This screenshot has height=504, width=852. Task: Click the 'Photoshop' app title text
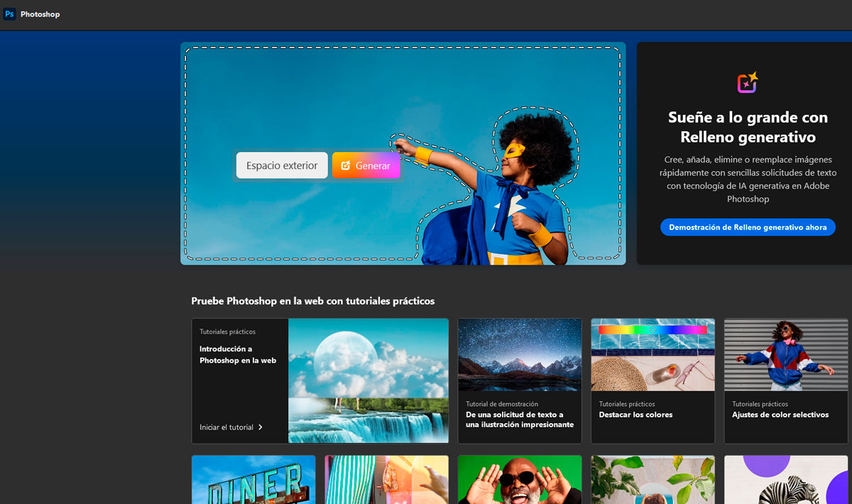[40, 14]
